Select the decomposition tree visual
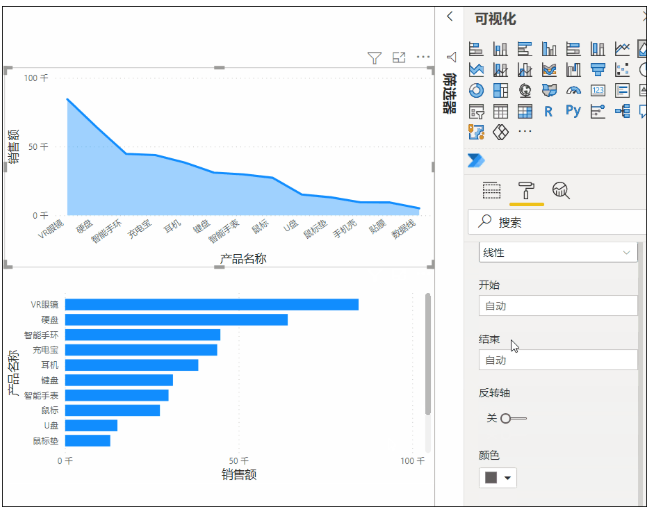This screenshot has height=510, width=652. click(x=622, y=111)
